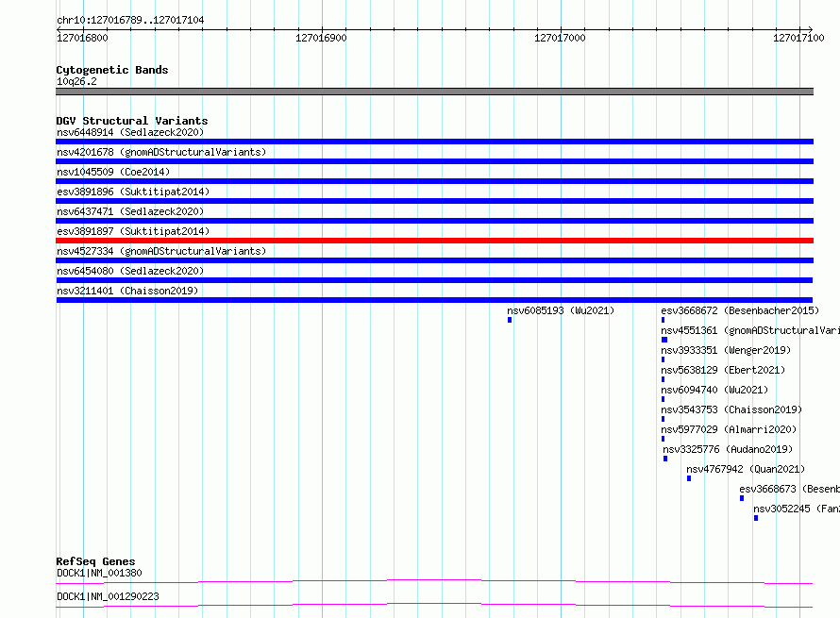Click the small blue marker under nsv4767942
This screenshot has width=840, height=618.
[x=688, y=478]
